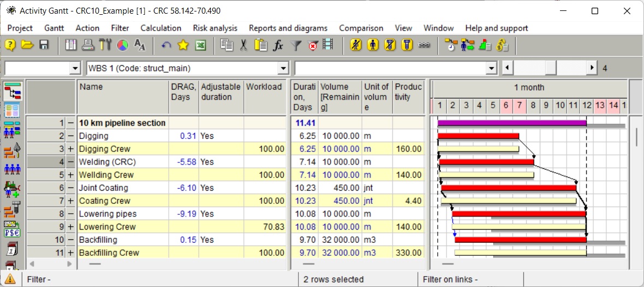644x287 pixels.
Task: Collapse the Digging activity row 2
Action: 70,136
